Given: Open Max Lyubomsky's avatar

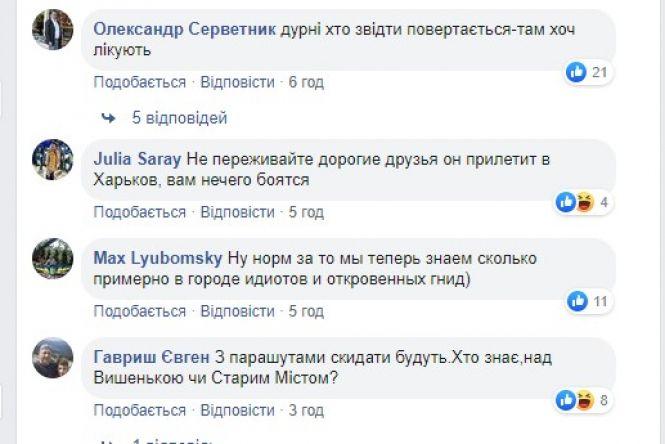Looking at the screenshot, I should (53, 258).
